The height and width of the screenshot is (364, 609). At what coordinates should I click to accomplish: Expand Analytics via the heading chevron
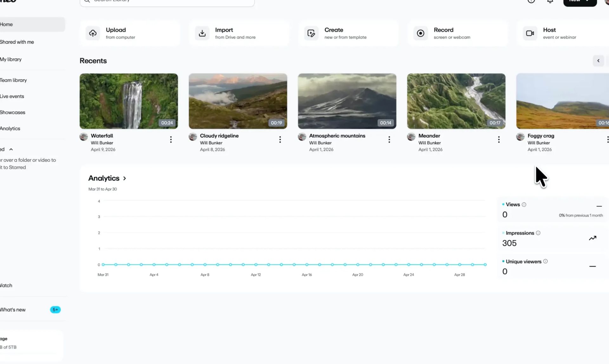click(125, 178)
